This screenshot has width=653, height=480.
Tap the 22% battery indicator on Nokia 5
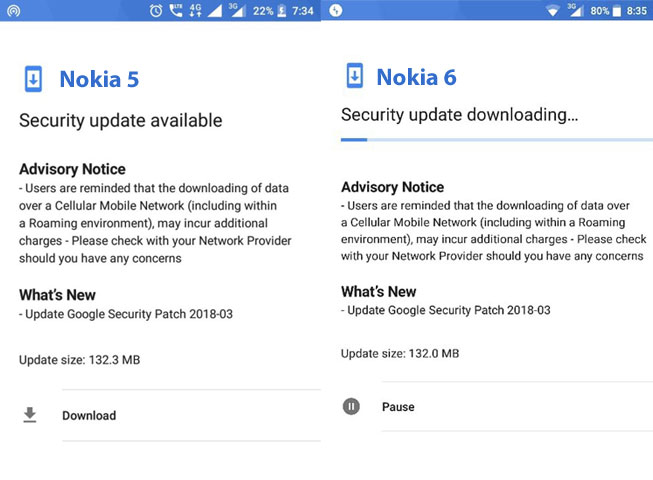269,10
